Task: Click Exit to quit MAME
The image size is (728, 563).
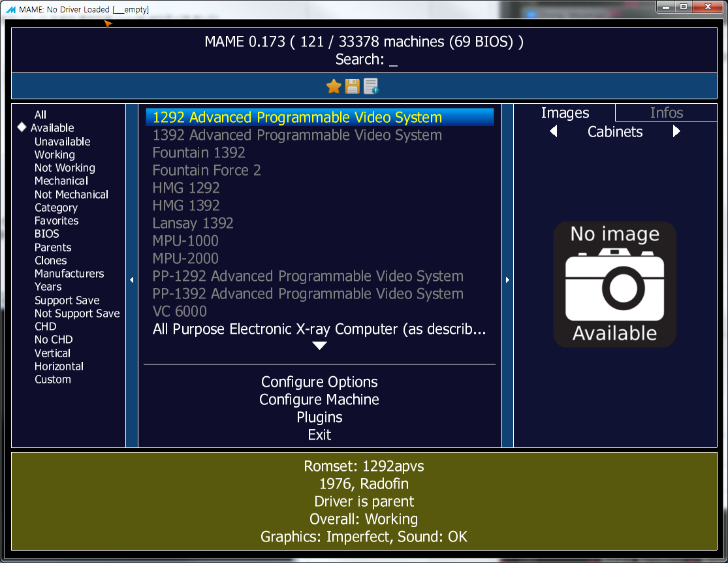Action: (319, 434)
